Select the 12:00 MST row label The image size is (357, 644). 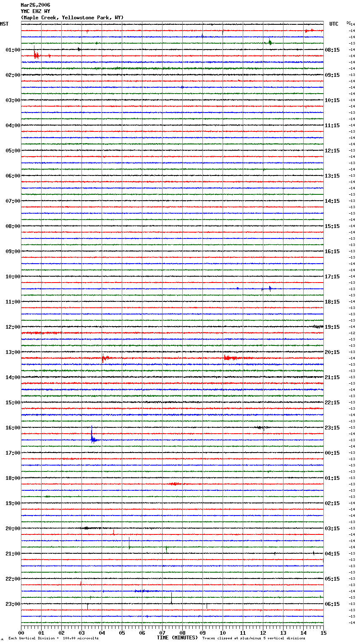[x=13, y=327]
